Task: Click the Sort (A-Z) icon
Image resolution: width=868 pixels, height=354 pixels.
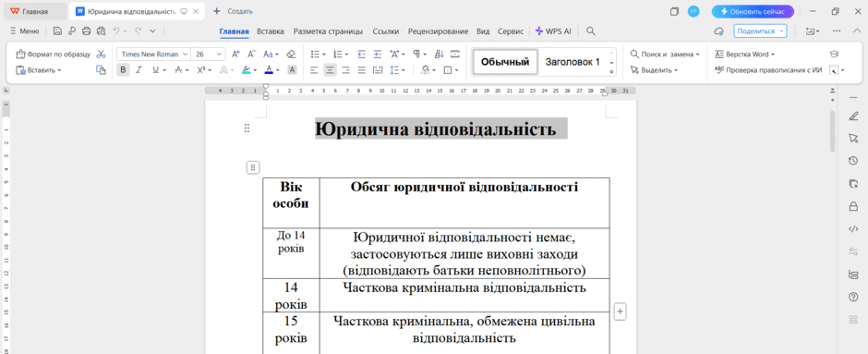Action: point(439,55)
